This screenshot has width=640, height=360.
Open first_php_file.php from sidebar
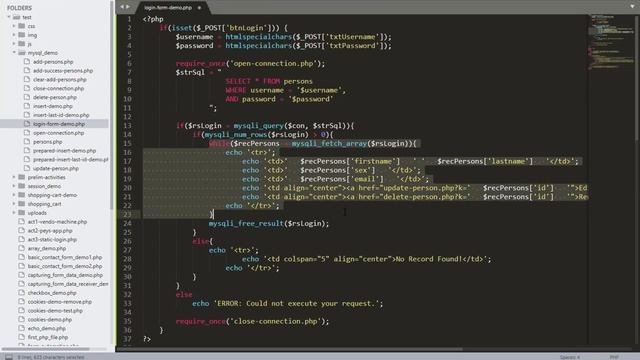[x=48, y=337]
